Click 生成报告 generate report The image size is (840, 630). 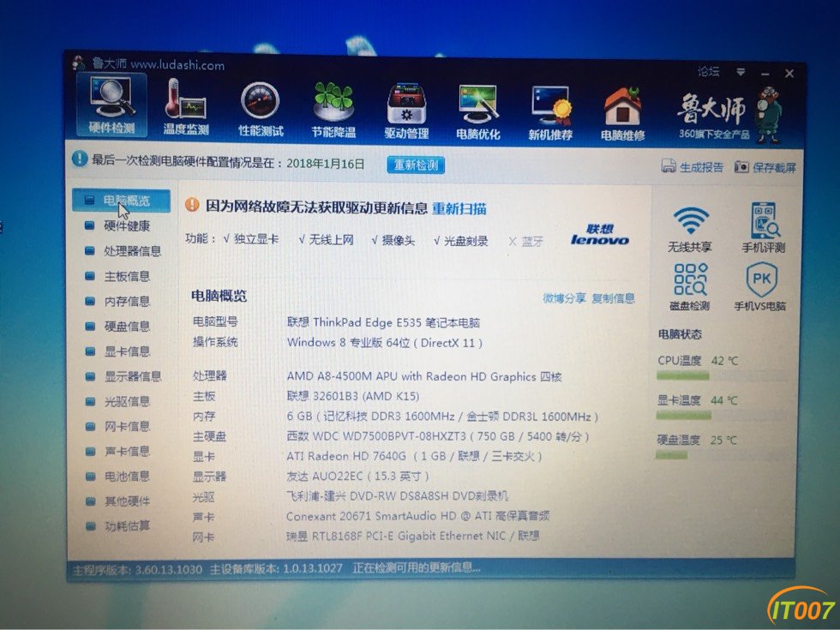coord(693,166)
